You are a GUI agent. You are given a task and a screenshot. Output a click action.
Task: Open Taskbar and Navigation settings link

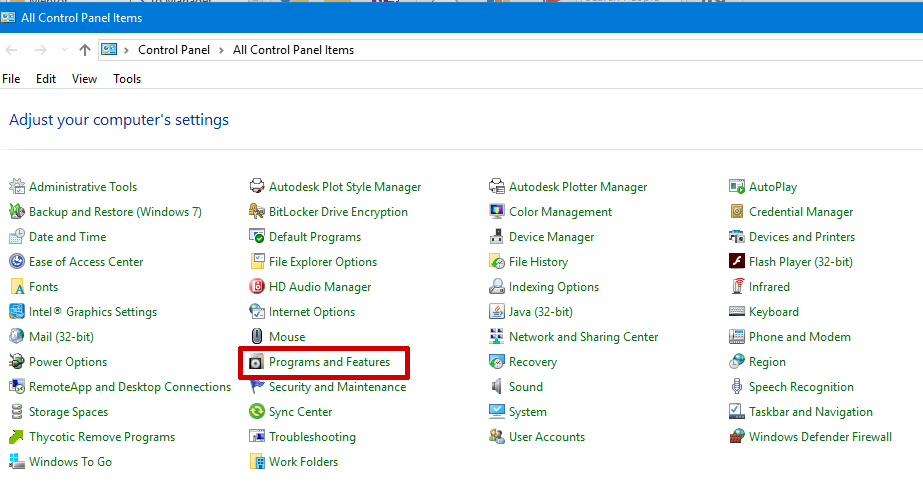coord(810,412)
